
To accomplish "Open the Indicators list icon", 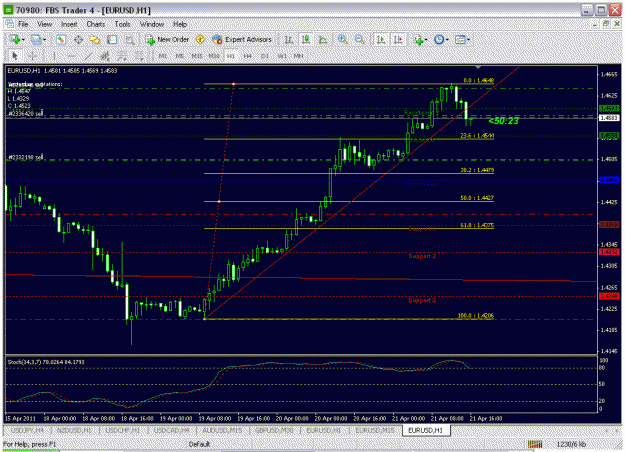I will [x=418, y=39].
